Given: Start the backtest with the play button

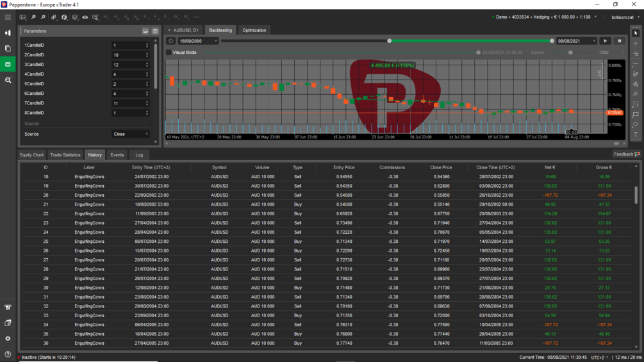Looking at the screenshot, I should pos(605,41).
